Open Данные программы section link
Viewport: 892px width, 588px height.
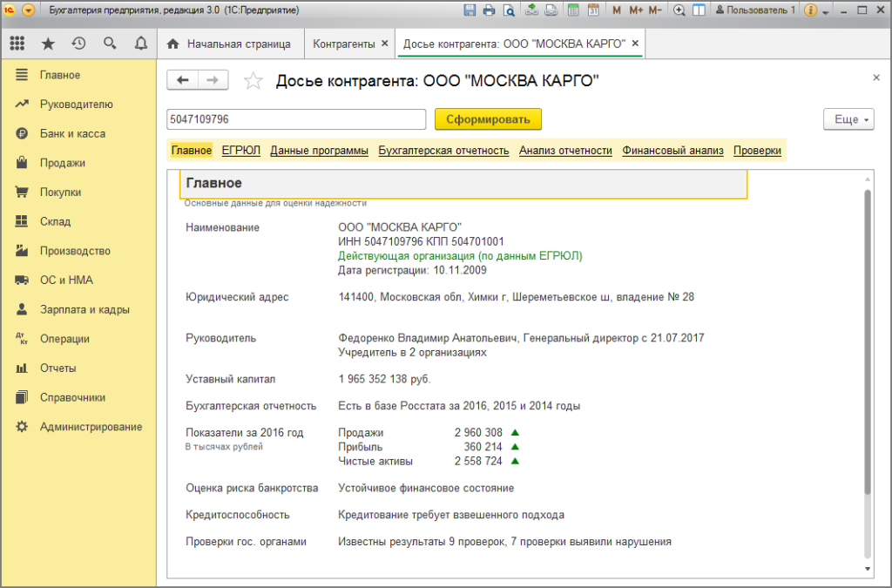coord(319,150)
